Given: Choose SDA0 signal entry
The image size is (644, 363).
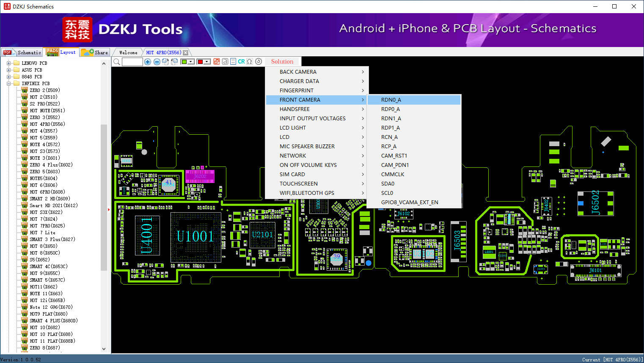Looking at the screenshot, I should tap(414, 183).
